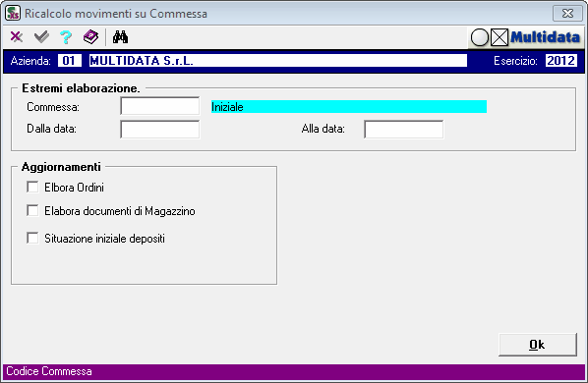Click the Alla data label
Viewport: 588px width, 383px height.
tap(323, 129)
